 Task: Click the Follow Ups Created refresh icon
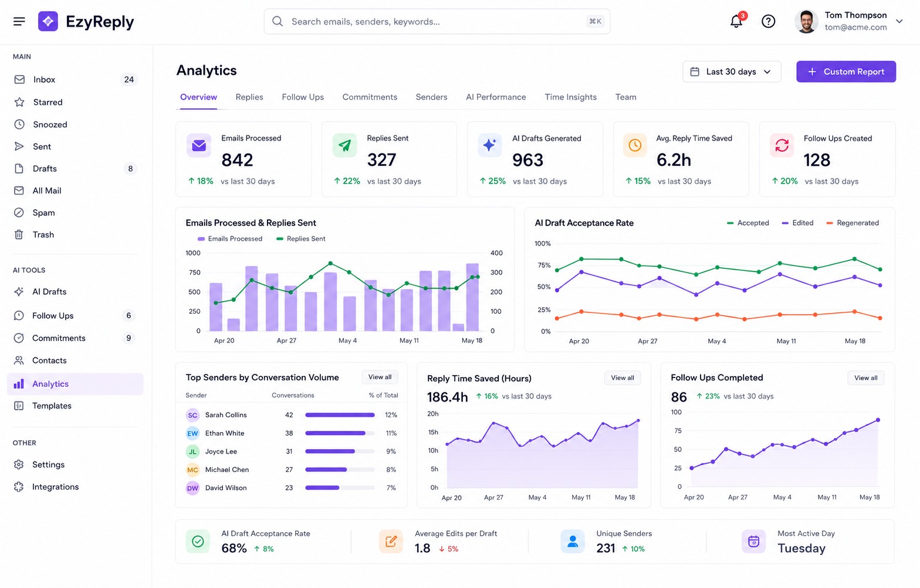coord(782,145)
